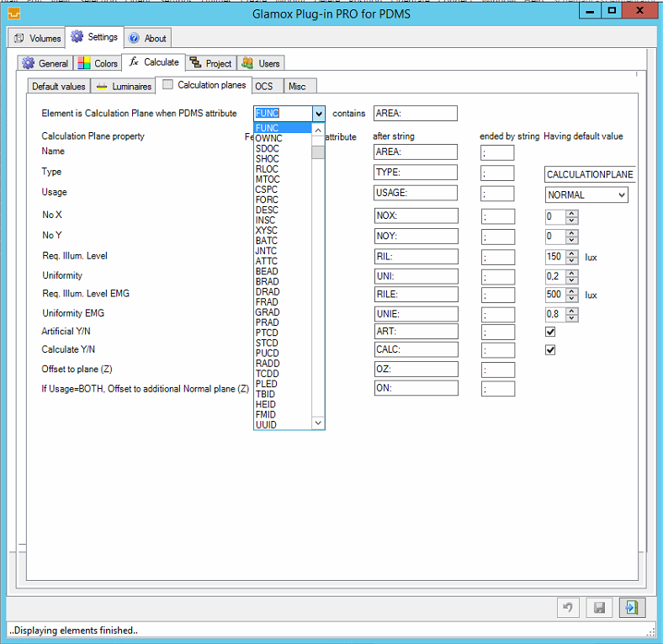Choose UUID from the attribute list
Image resolution: width=663 pixels, height=644 pixels.
pos(283,425)
